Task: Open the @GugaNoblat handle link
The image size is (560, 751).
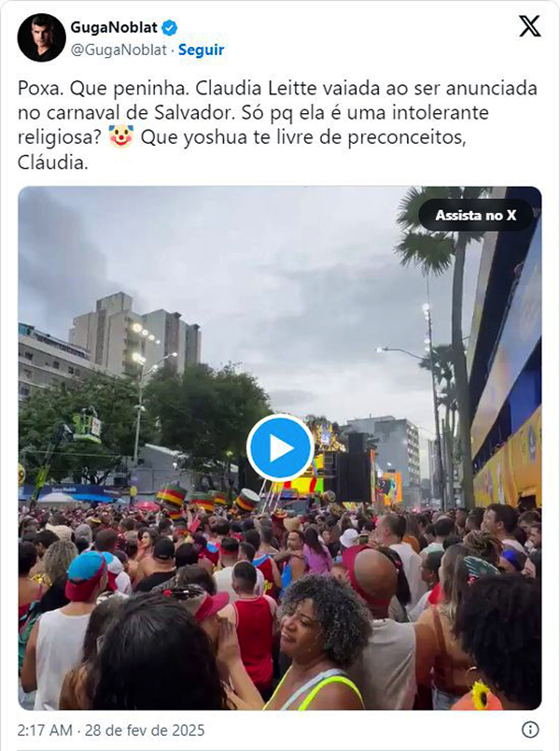Action: pos(119,50)
